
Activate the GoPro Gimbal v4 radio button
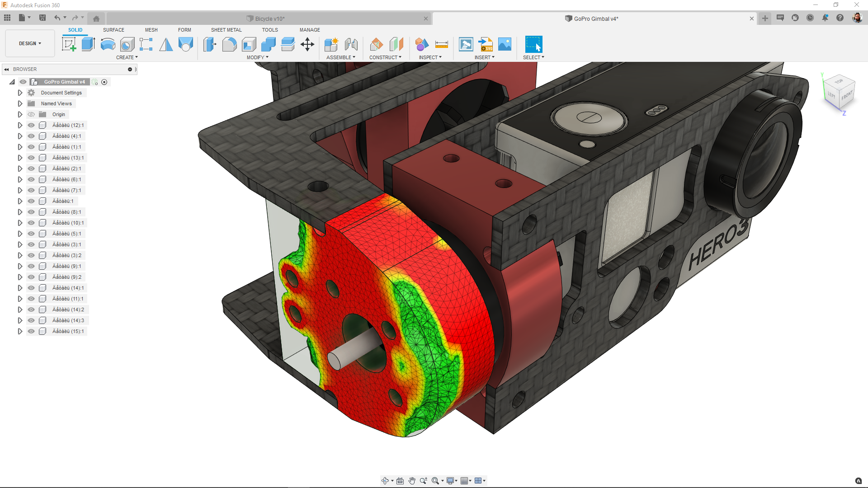104,82
